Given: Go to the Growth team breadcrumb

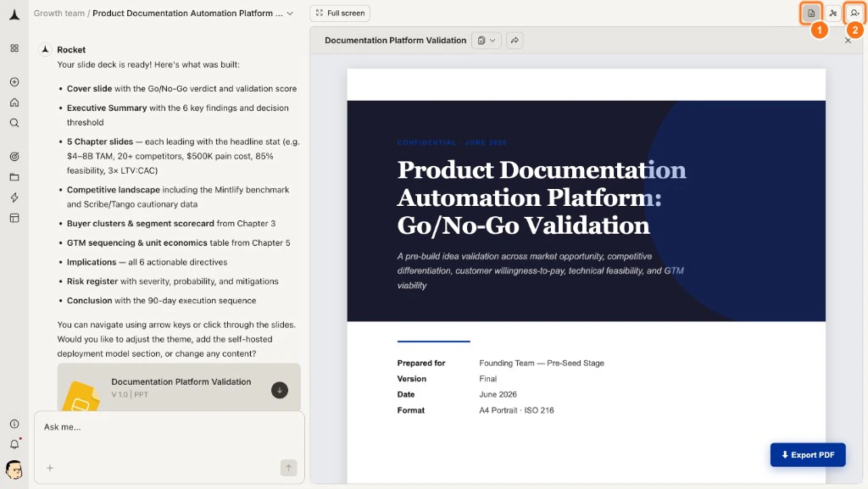Looking at the screenshot, I should tap(58, 13).
